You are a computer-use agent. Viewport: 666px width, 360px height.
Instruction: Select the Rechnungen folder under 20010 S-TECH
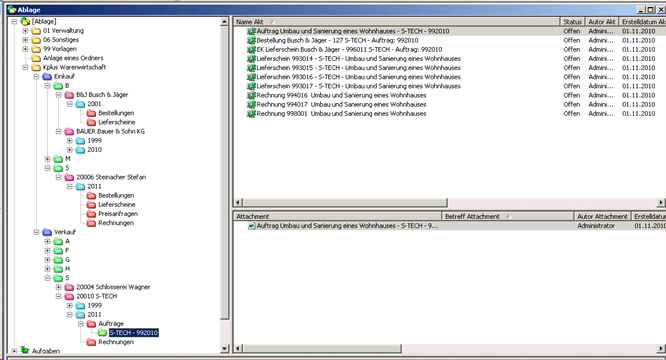click(116, 342)
